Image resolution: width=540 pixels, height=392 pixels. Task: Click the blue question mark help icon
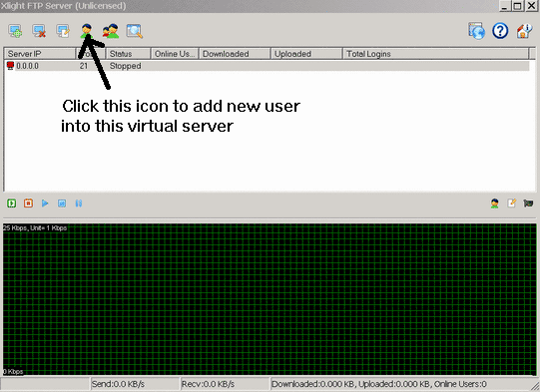coord(500,31)
